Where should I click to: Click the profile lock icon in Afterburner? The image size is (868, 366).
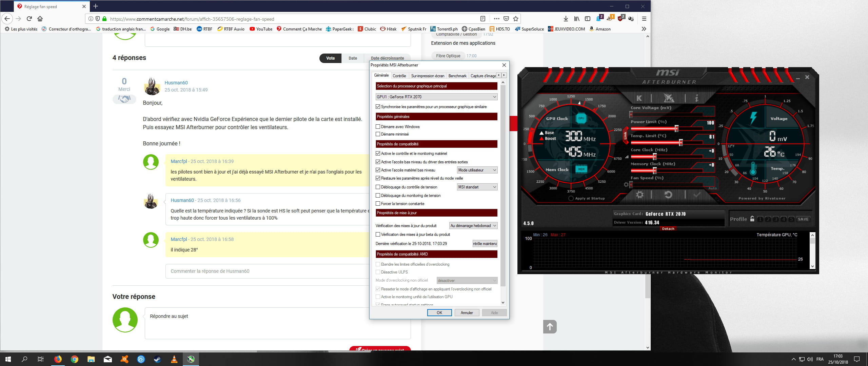pyautogui.click(x=752, y=219)
